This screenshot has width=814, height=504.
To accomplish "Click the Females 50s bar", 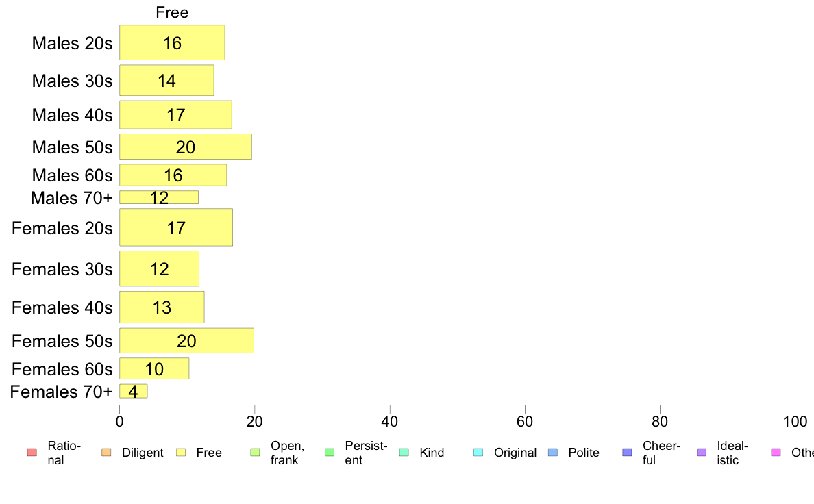I will coord(186,340).
